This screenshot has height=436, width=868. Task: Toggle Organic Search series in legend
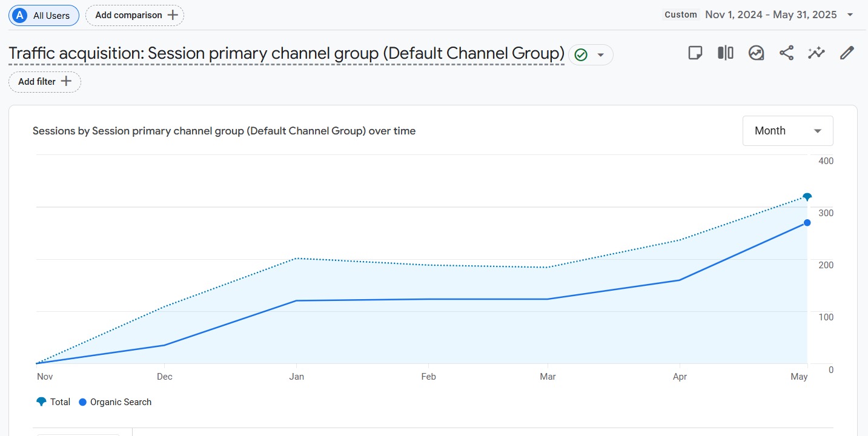pos(115,402)
